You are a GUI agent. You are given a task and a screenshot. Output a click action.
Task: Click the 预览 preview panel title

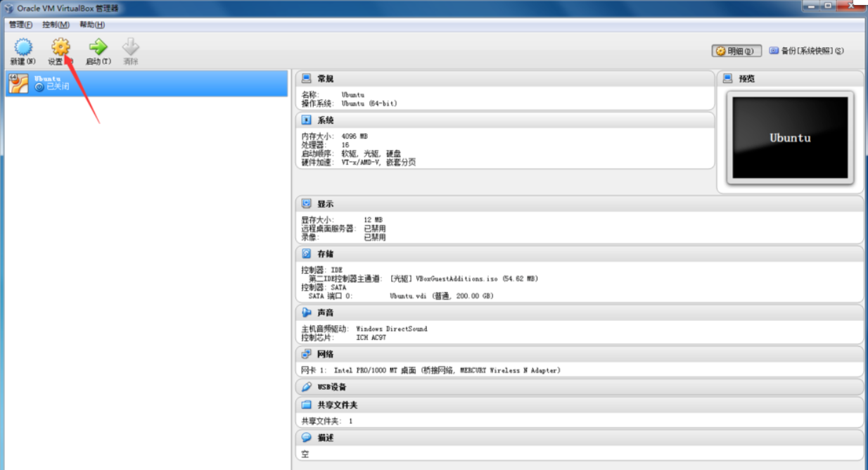click(746, 79)
